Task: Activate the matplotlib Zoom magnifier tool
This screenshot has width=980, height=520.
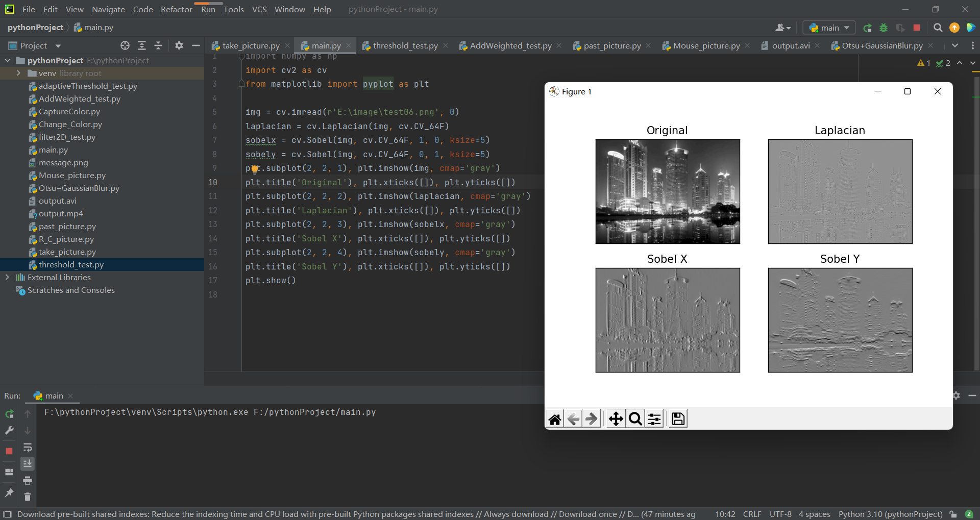Action: click(635, 419)
